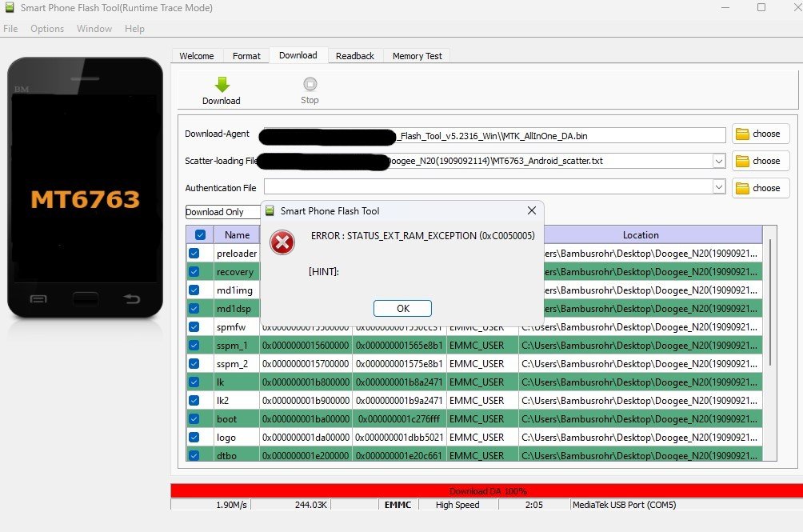Open the Options menu
This screenshot has height=532, width=803.
point(47,29)
